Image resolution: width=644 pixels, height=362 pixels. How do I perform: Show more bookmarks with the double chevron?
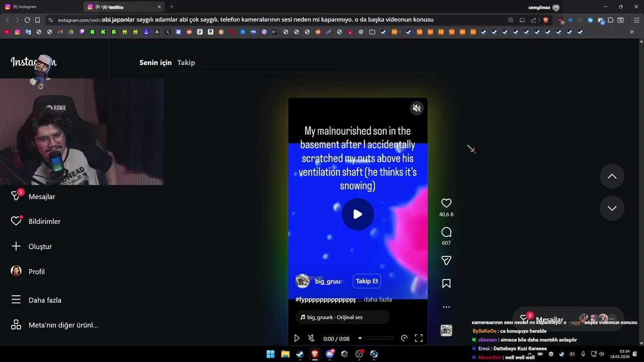632,32
